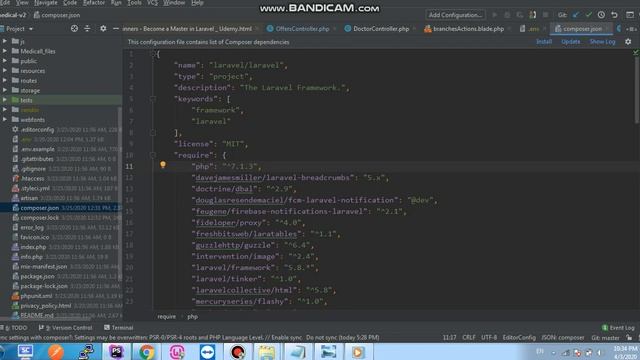This screenshot has width=640, height=360.
Task: Expand the storage folder arrow
Action: (4, 90)
